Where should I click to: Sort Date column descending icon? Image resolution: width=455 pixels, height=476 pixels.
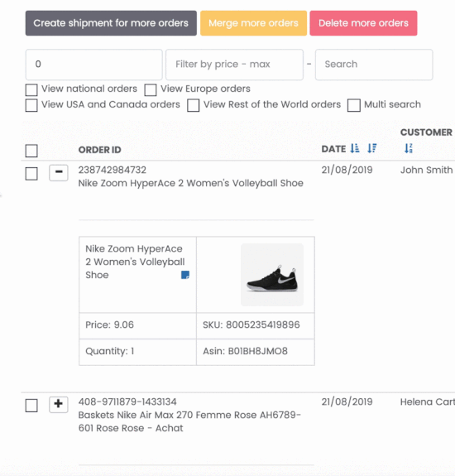tap(372, 148)
